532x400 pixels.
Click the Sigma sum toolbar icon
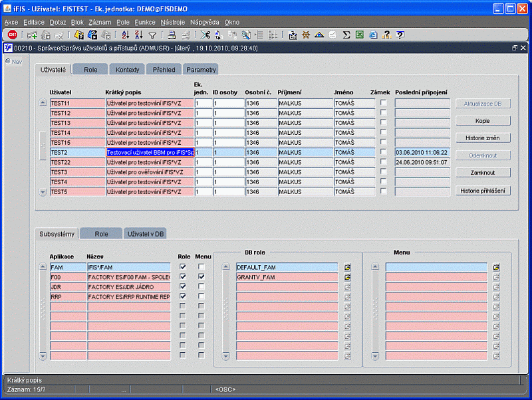pyautogui.click(x=346, y=35)
